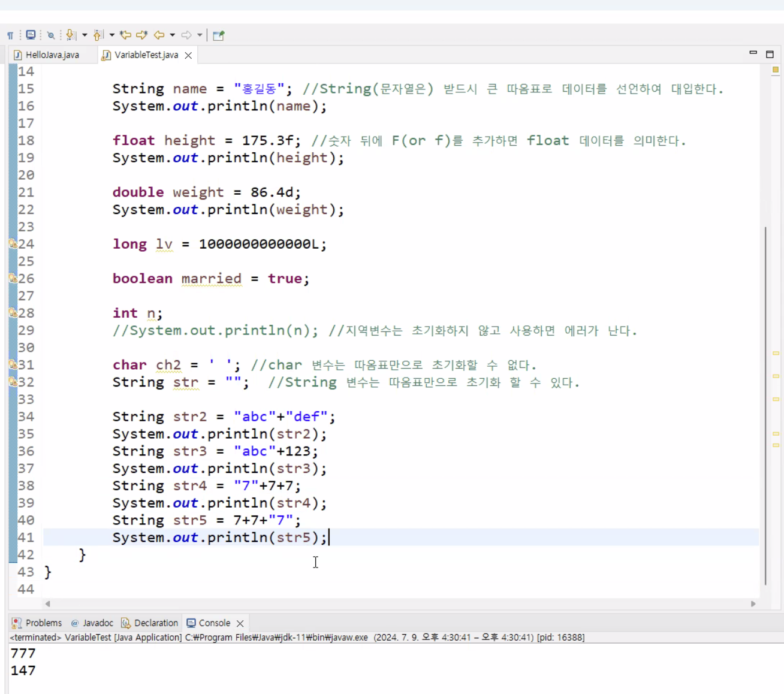Click variable married on line 26
This screenshot has height=694, width=784.
click(x=212, y=278)
